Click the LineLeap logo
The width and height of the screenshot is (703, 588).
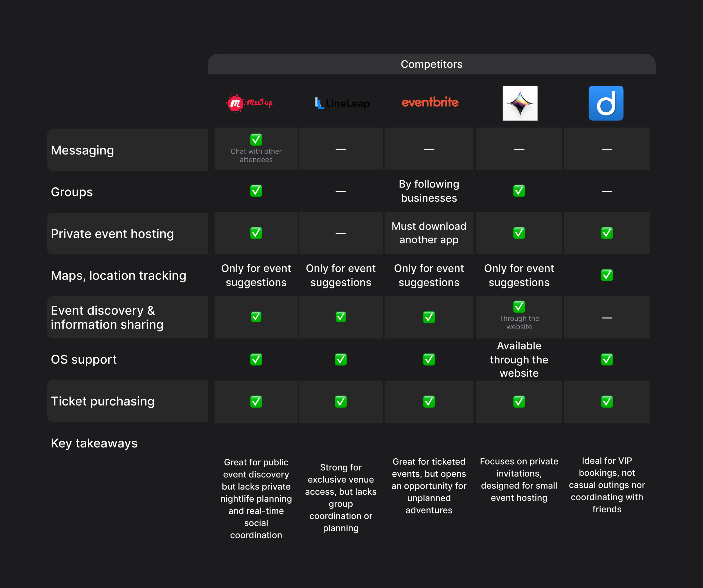tap(342, 103)
